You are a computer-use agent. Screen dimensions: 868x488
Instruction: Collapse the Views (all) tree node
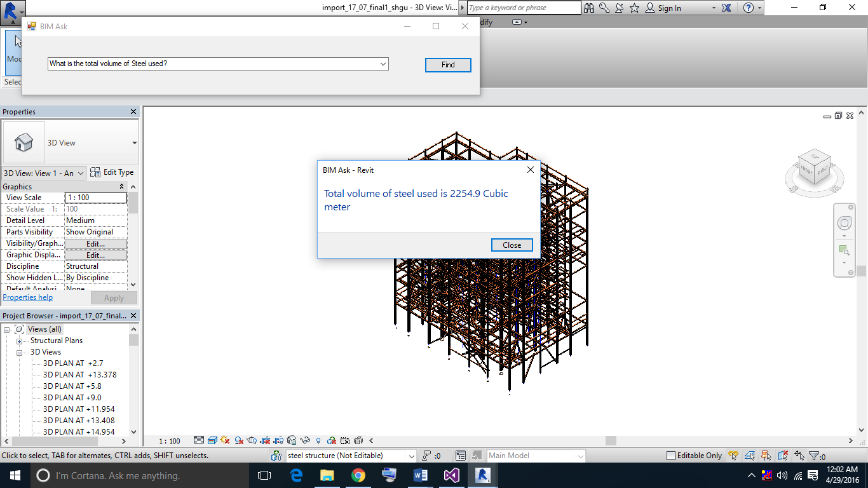point(6,330)
